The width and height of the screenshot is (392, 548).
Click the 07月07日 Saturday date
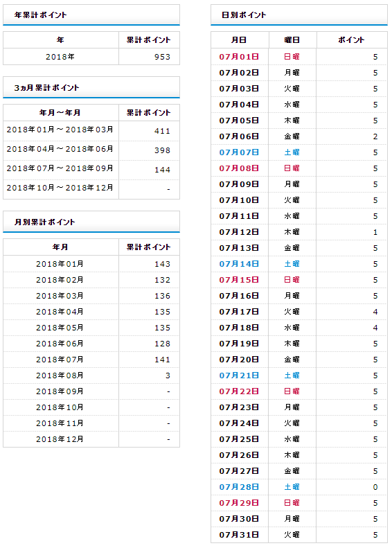239,152
